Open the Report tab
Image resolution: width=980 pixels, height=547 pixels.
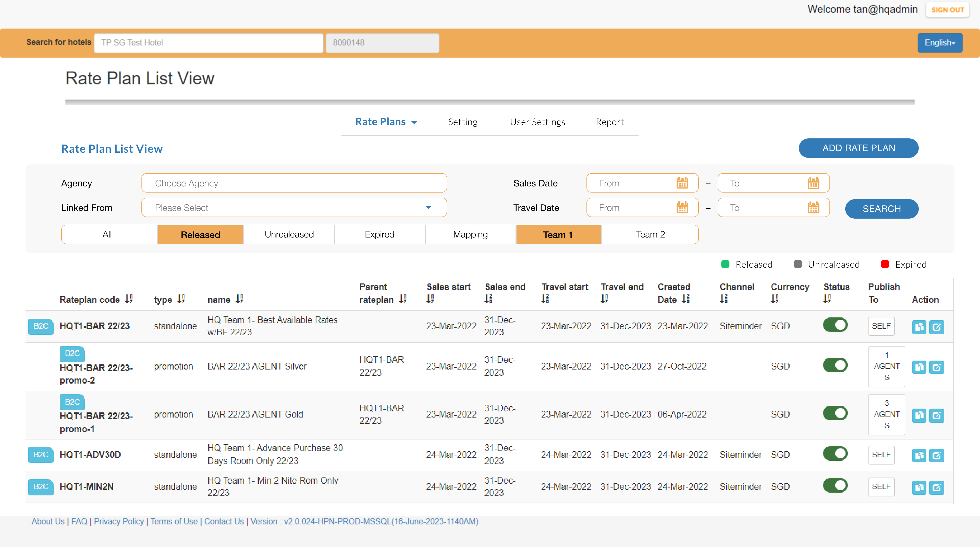(610, 122)
